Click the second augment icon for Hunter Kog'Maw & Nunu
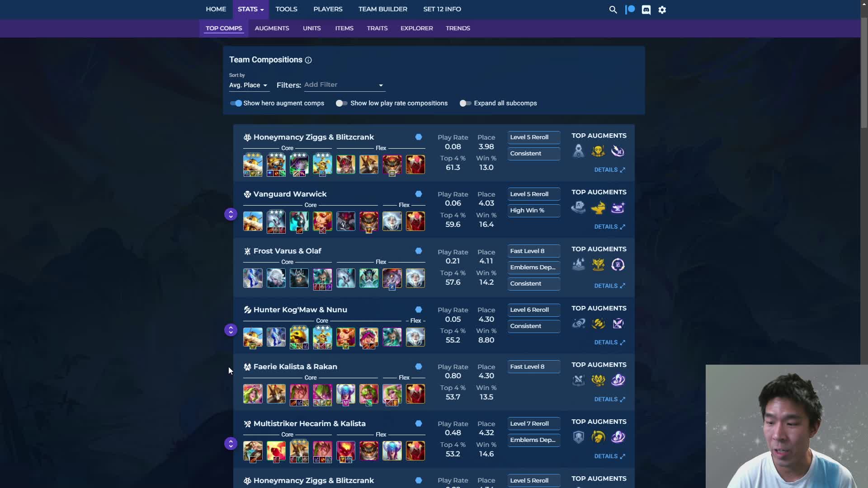Viewport: 868px width, 488px height. pos(598,324)
